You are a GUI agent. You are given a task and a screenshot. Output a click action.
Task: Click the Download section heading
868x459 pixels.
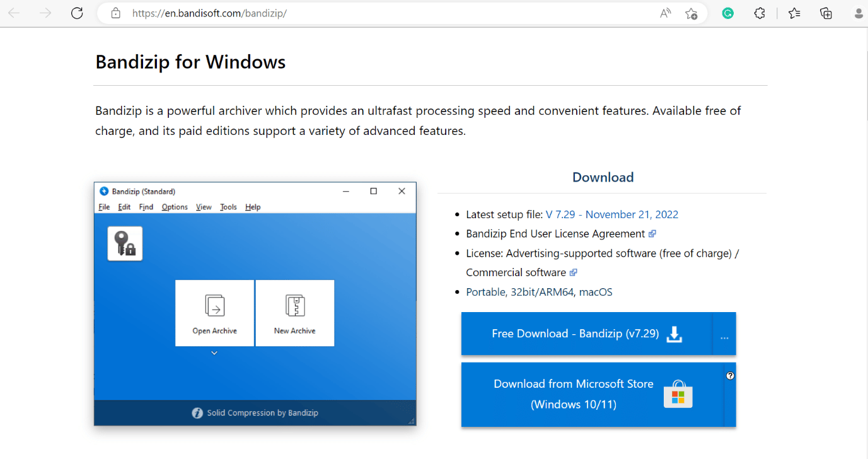(x=603, y=177)
